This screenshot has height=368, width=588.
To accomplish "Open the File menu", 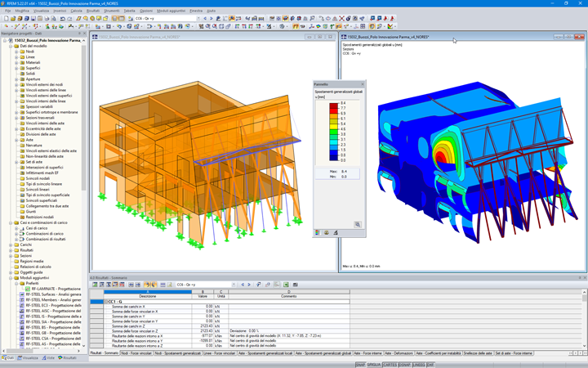I will (x=8, y=11).
